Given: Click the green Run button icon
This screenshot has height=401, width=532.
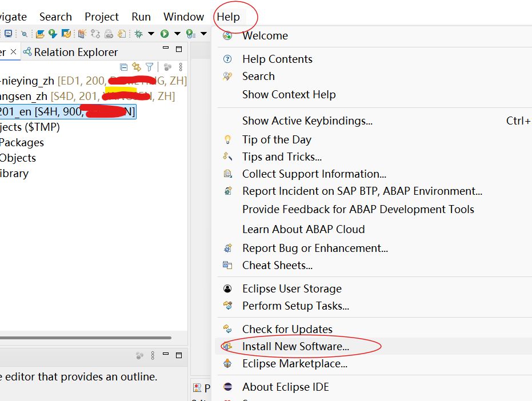Looking at the screenshot, I should click(165, 34).
